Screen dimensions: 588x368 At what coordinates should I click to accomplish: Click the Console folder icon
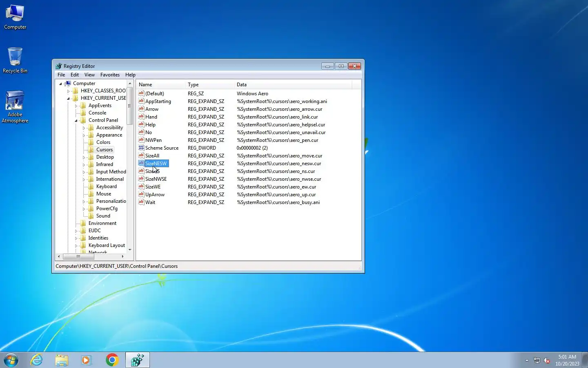pyautogui.click(x=83, y=113)
